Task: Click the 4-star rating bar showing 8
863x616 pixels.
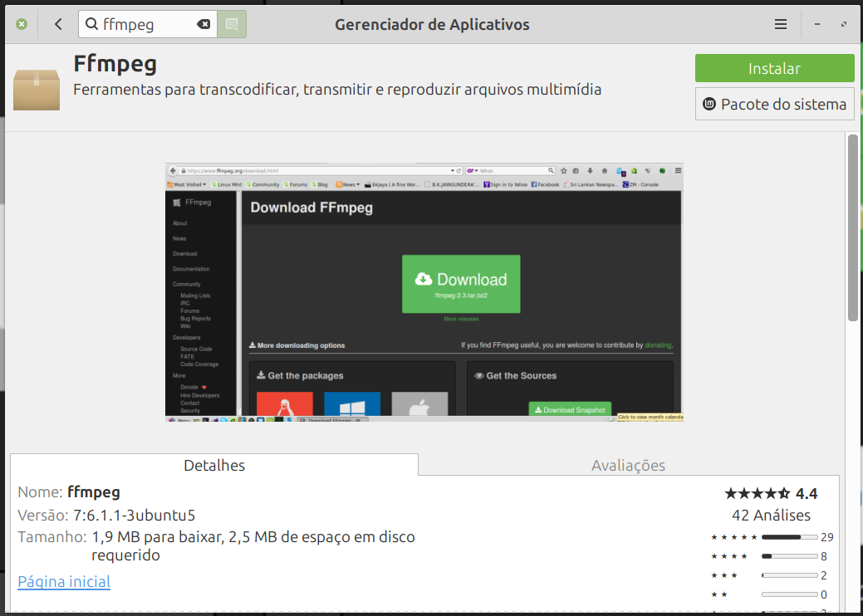Action: tap(789, 556)
